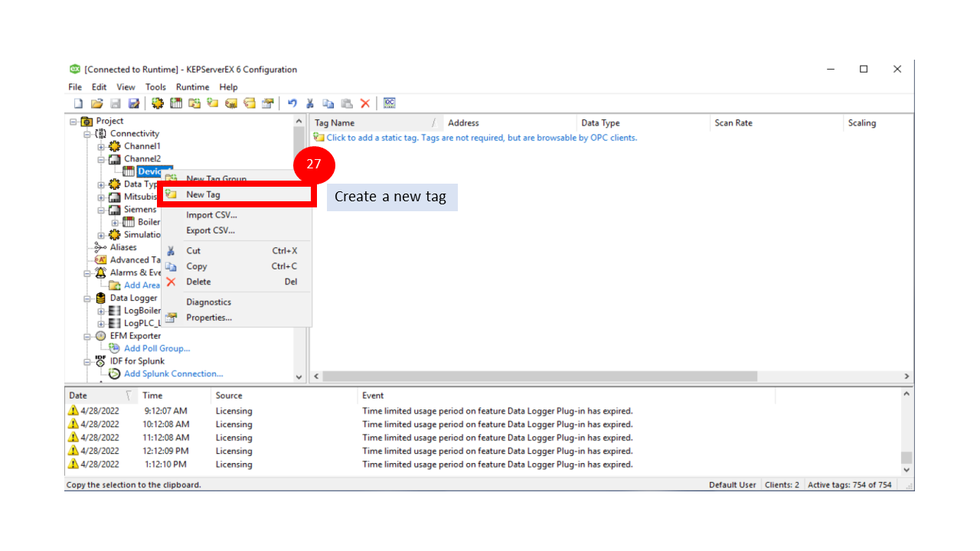Expand the Boiler device node
Image resolution: width=980 pixels, height=551 pixels.
click(x=116, y=222)
